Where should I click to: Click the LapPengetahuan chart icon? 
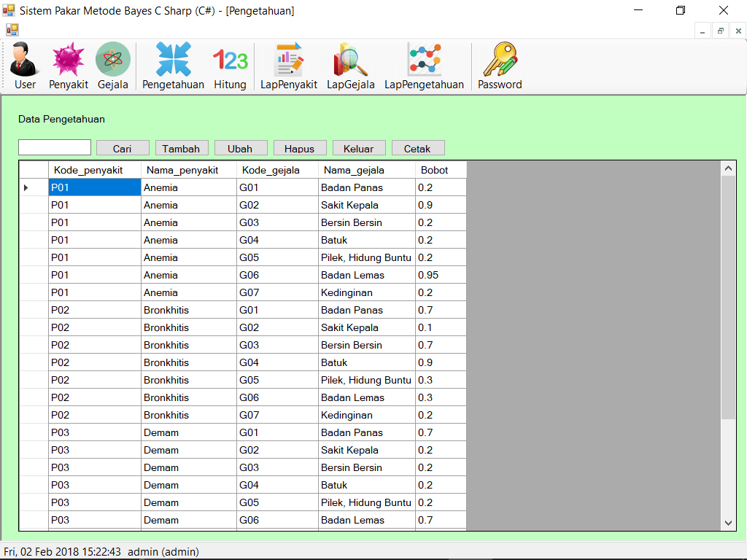[x=424, y=61]
